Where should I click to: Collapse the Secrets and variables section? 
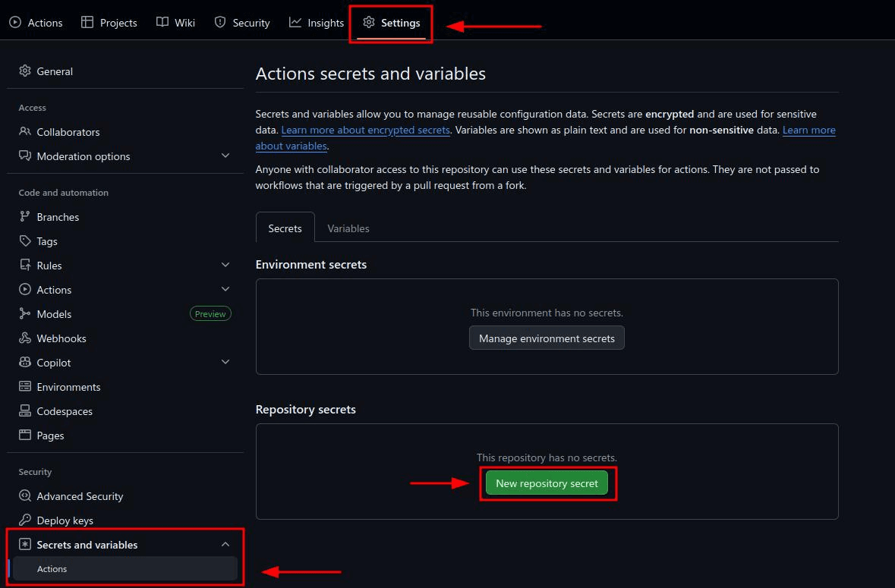point(225,545)
